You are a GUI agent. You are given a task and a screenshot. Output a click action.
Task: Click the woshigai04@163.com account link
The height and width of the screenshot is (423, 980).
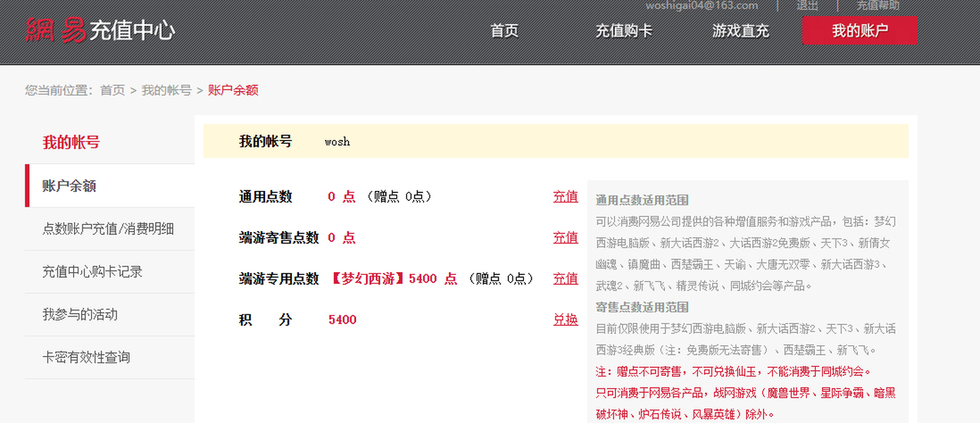[702, 5]
